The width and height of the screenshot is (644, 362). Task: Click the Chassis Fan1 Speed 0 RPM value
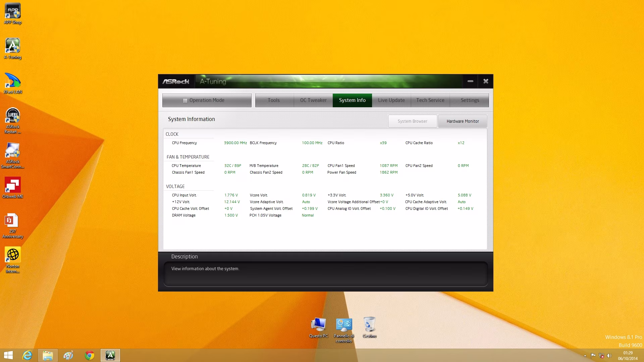click(x=230, y=172)
